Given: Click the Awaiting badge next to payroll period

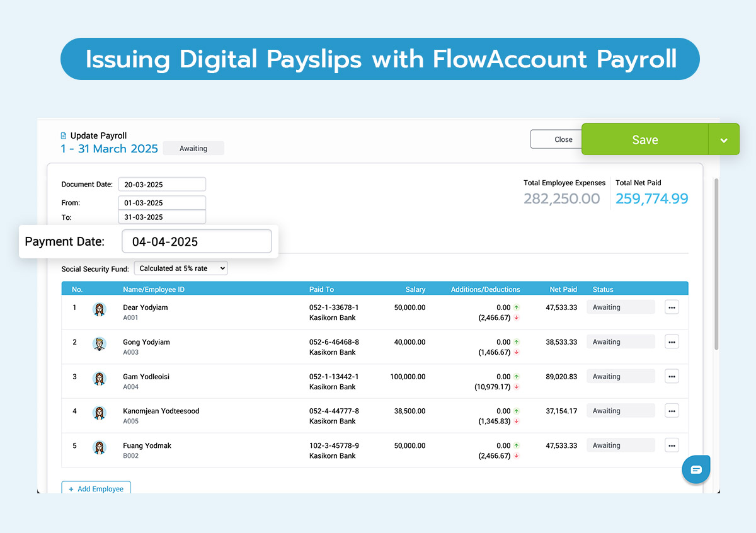Looking at the screenshot, I should point(193,148).
